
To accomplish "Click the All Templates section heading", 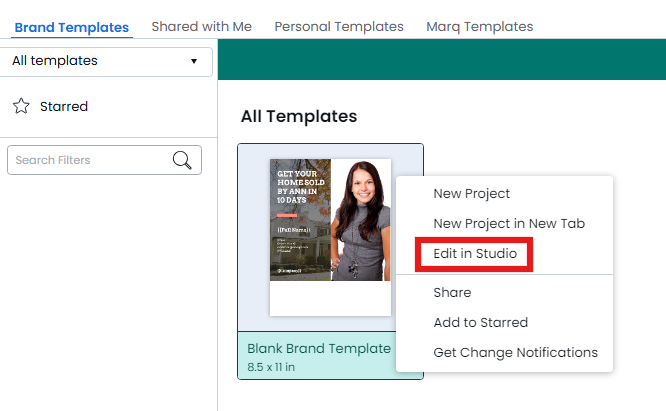I will pyautogui.click(x=298, y=116).
